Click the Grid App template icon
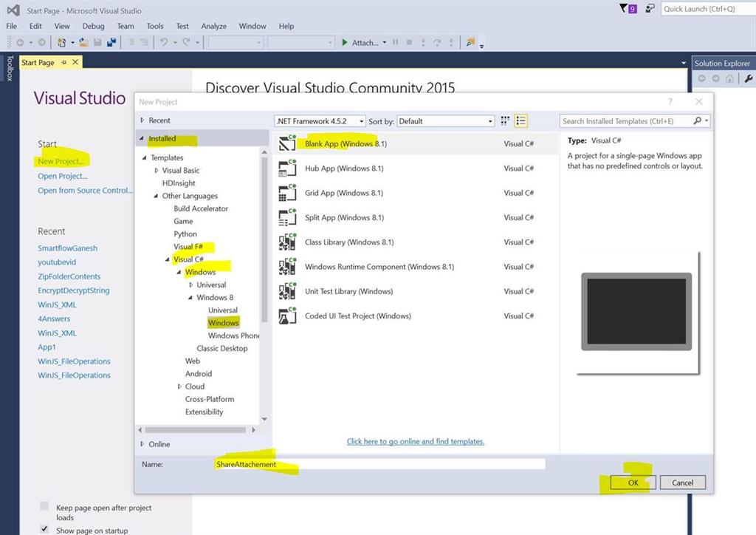Screen dimensions: 756x535 [x=287, y=194]
